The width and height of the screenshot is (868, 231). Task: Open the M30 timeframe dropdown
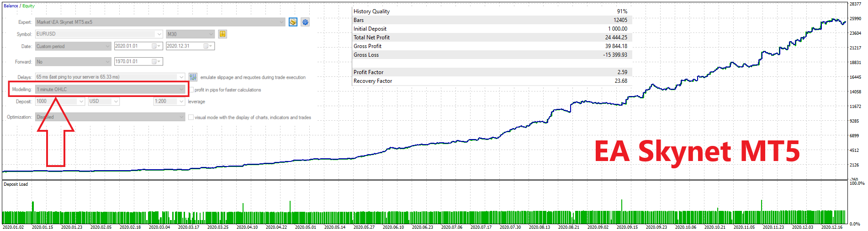(190, 34)
